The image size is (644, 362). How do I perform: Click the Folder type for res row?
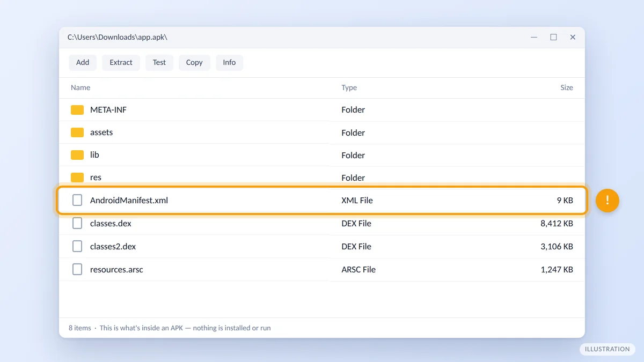click(353, 178)
